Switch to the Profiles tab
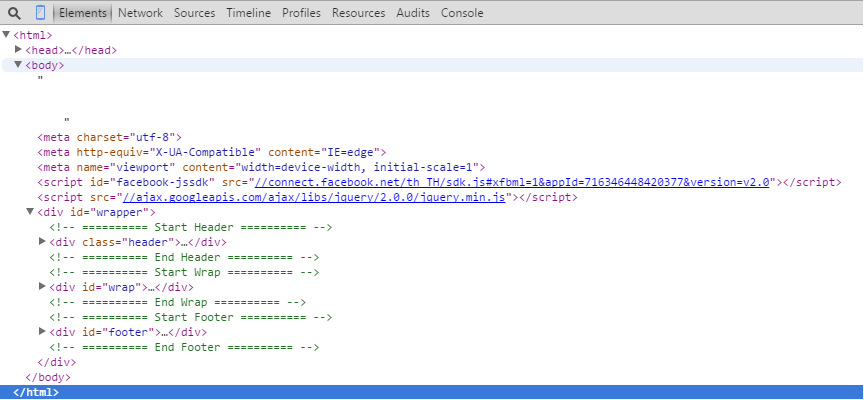 click(301, 13)
